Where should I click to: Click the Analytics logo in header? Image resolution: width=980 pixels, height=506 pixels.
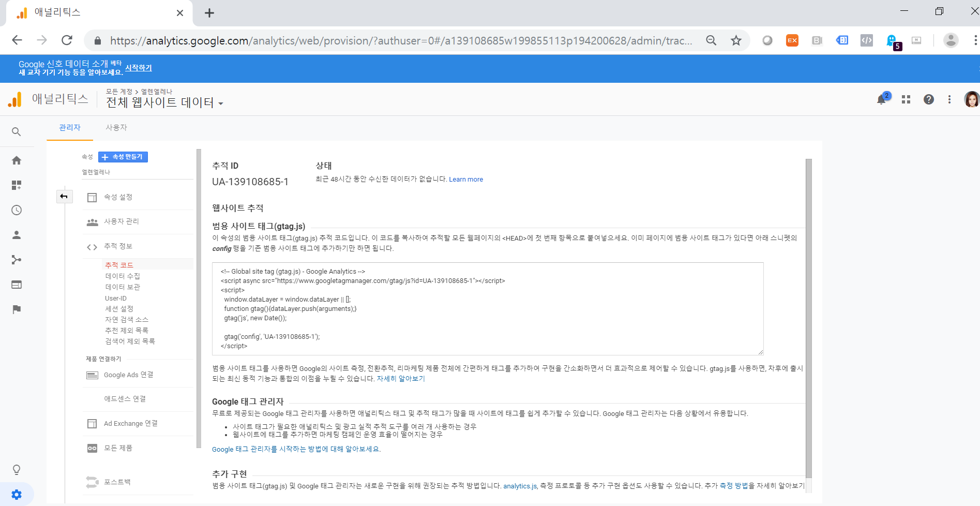pyautogui.click(x=15, y=99)
